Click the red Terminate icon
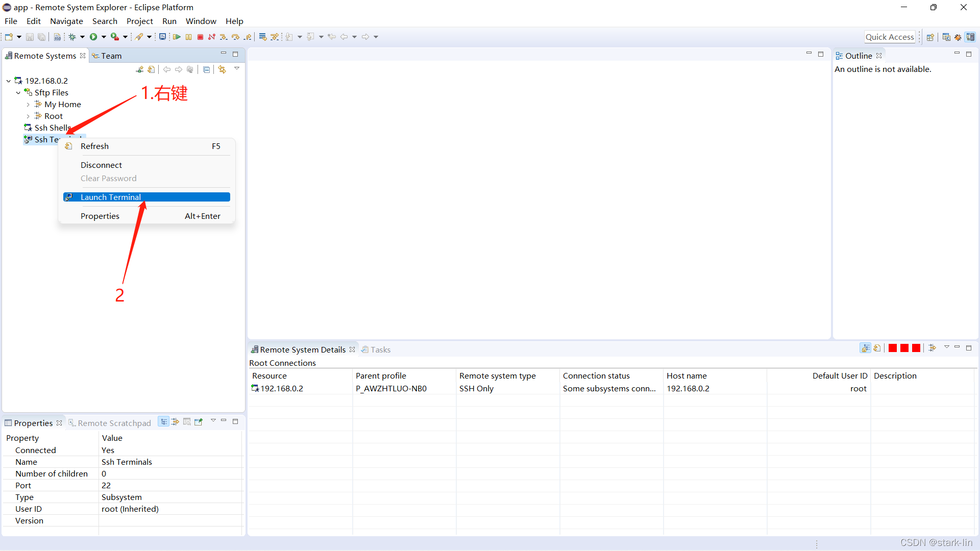This screenshot has width=980, height=551. (201, 37)
